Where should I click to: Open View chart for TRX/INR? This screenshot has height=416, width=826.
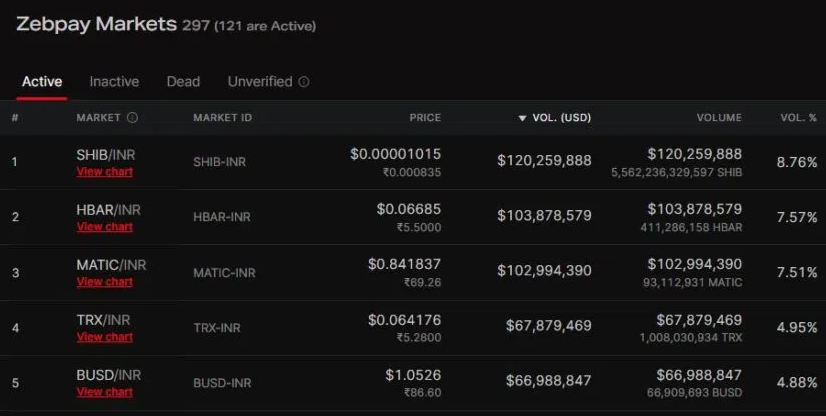pyautogui.click(x=104, y=337)
